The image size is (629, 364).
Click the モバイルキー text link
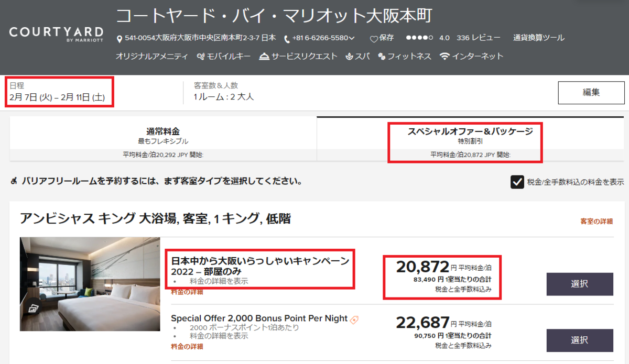pos(229,56)
